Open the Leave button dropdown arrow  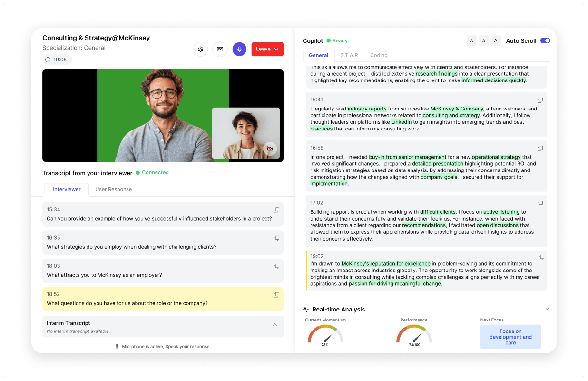click(x=276, y=49)
